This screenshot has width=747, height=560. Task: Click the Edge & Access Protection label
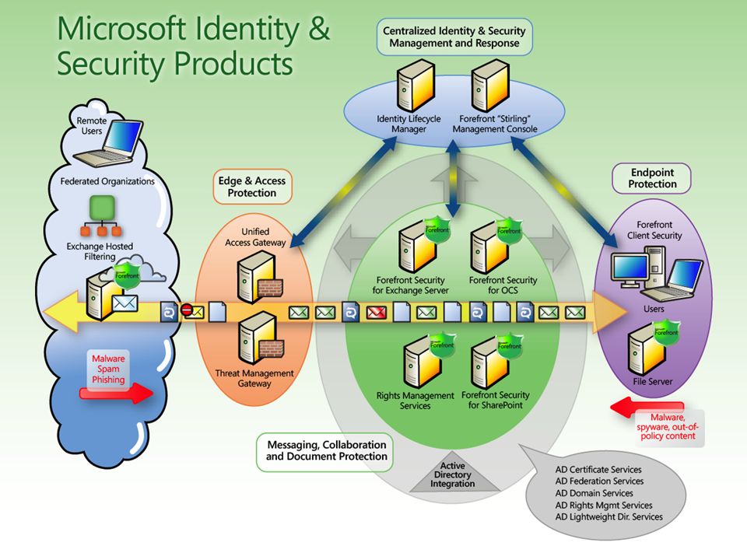click(x=252, y=187)
